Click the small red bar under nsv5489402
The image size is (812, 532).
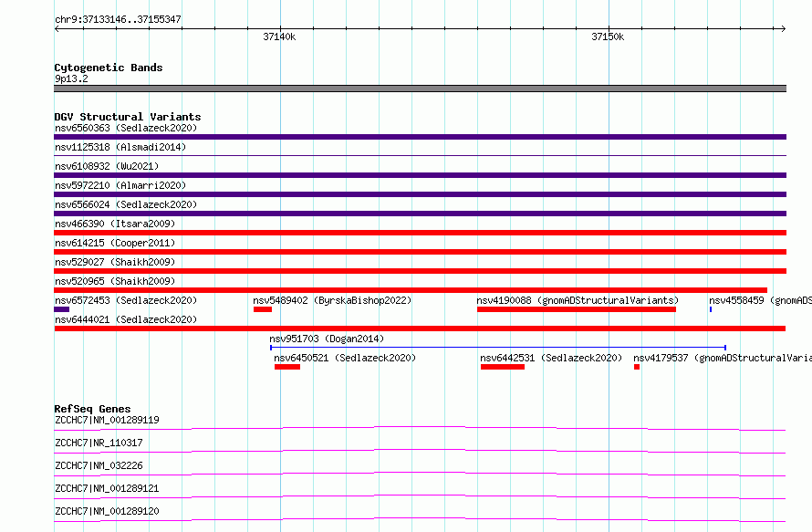click(x=263, y=309)
